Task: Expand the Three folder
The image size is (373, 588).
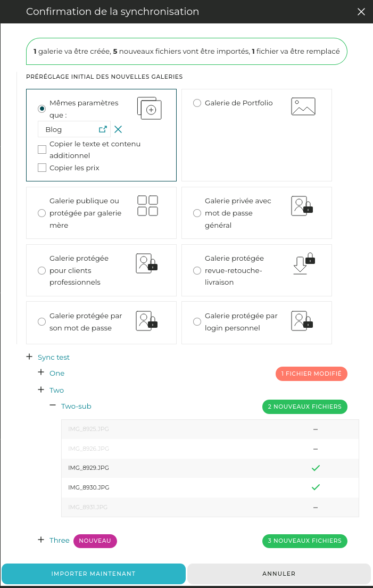Action: [41, 540]
